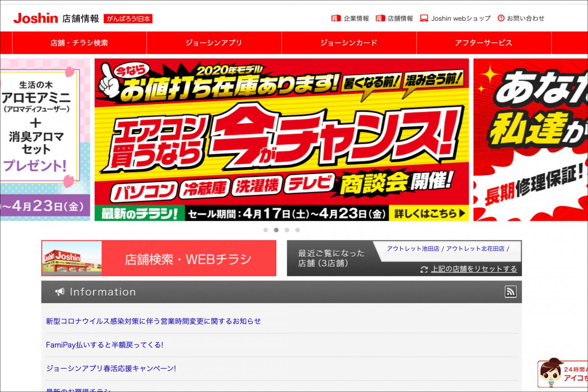Image resolution: width=588 pixels, height=392 pixels.
Task: Select the second carousel pagination dot
Action: tap(276, 230)
